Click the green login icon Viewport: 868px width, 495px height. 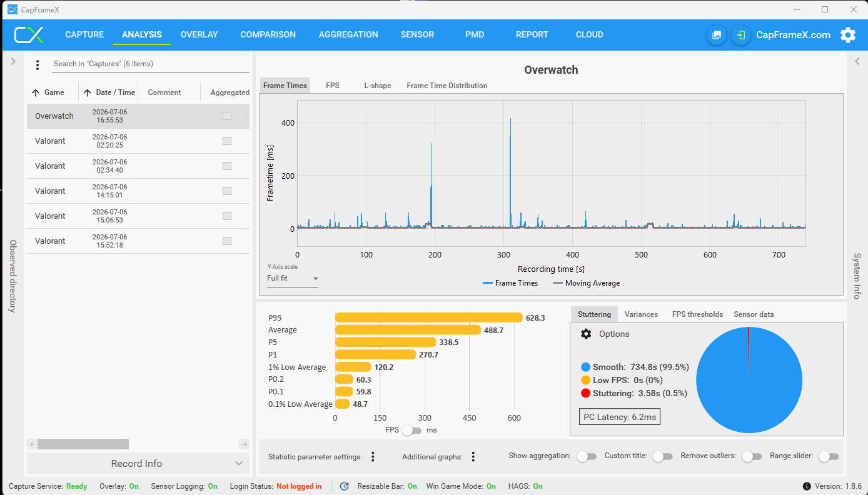[741, 35]
